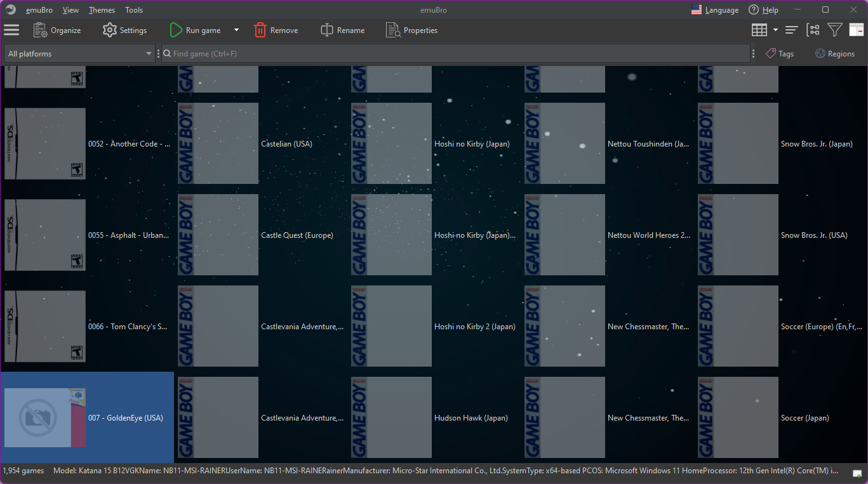Click the grouping icon near the filter
The image size is (868, 484).
point(813,29)
